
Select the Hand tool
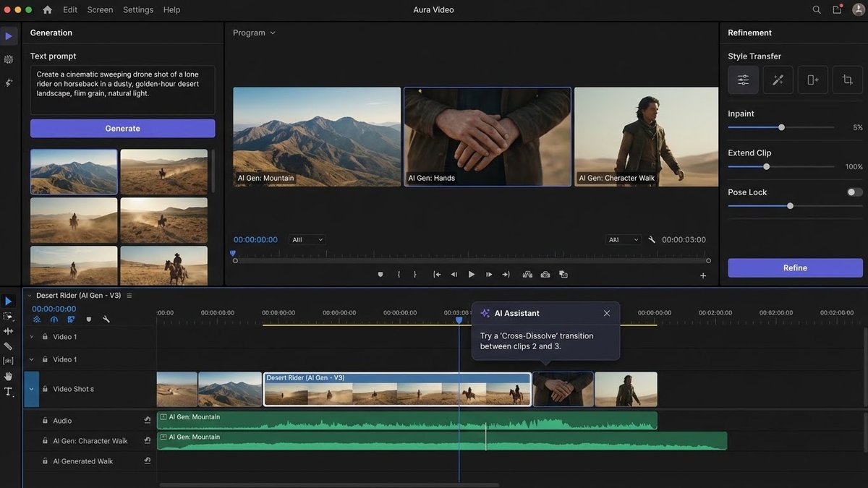(x=8, y=376)
